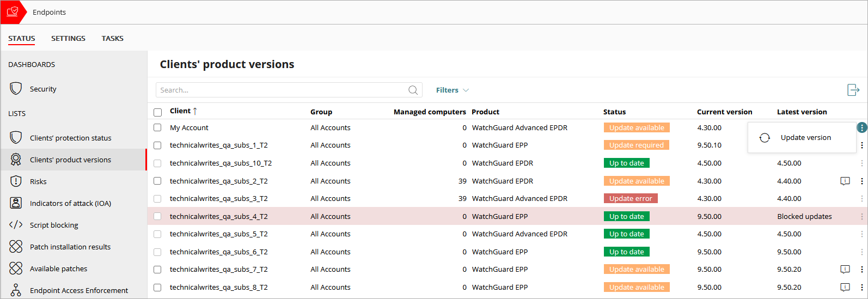
Task: Sort by the Current version column header
Action: pos(724,112)
